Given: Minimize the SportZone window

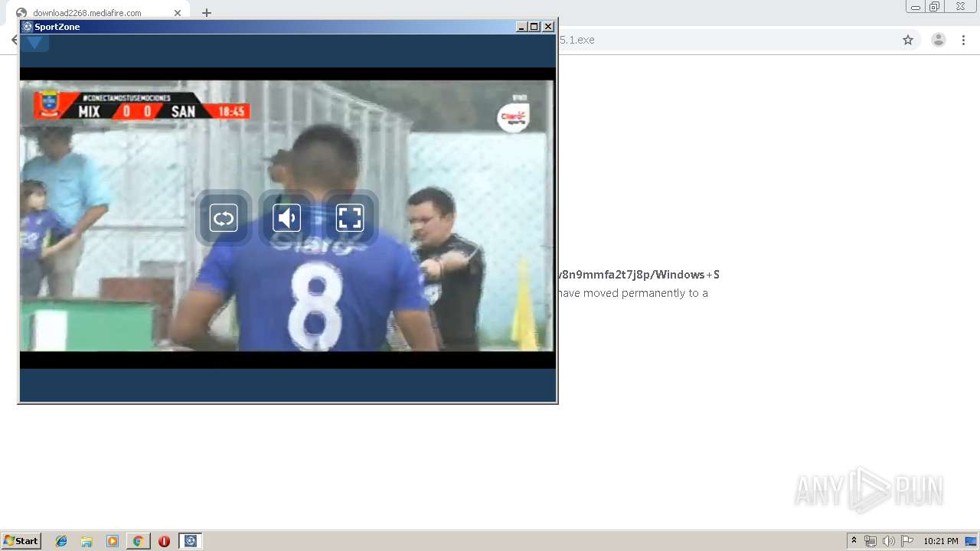Looking at the screenshot, I should click(521, 27).
